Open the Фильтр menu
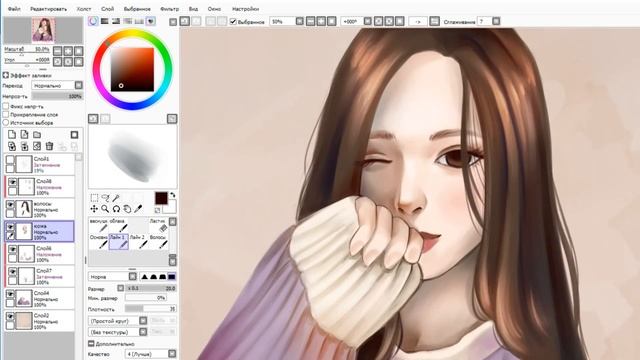640x360 pixels. 169,9
